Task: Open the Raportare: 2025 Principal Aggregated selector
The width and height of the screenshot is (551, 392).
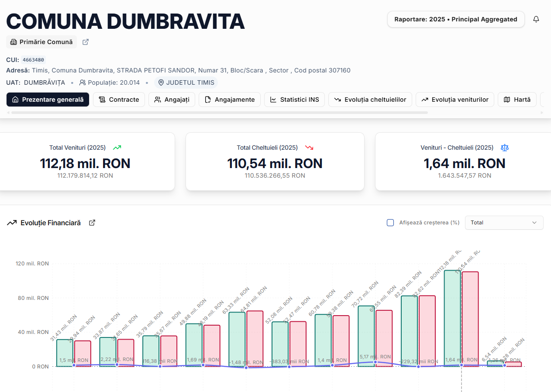Action: click(x=455, y=19)
